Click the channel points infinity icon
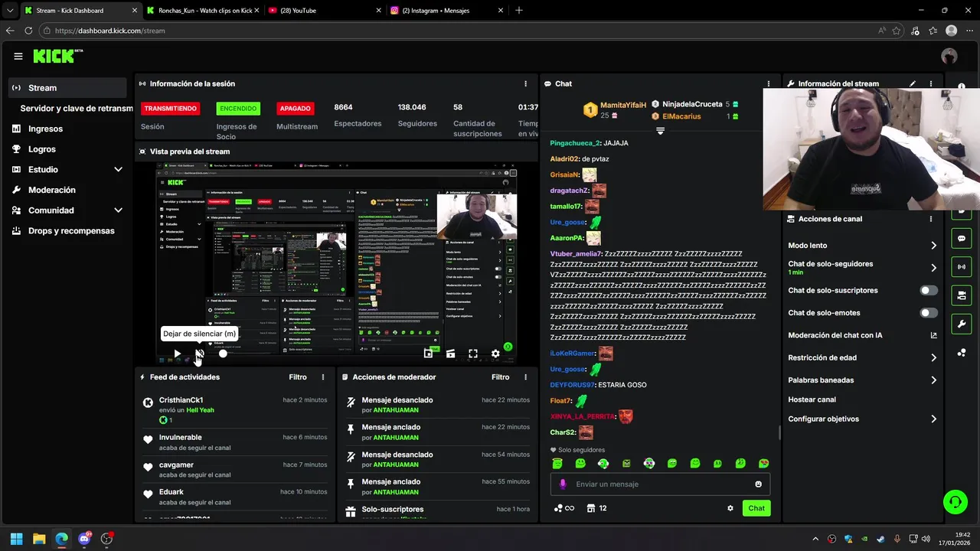The image size is (980, 551). click(x=563, y=508)
